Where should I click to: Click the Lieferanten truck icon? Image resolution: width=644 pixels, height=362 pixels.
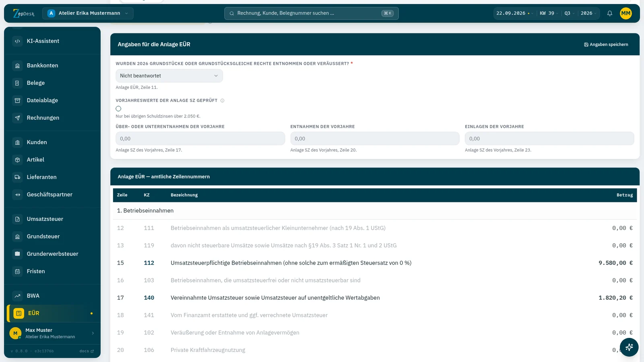(17, 177)
